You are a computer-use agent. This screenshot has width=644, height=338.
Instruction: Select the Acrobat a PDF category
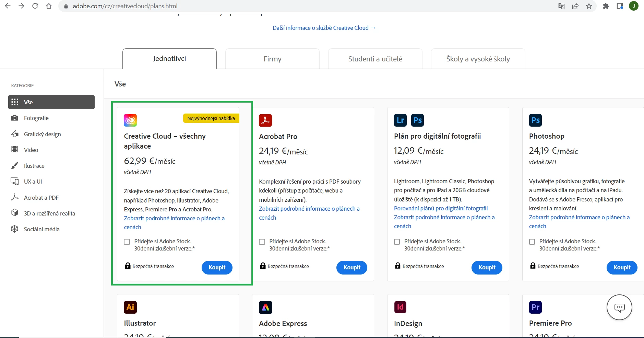[x=51, y=197]
